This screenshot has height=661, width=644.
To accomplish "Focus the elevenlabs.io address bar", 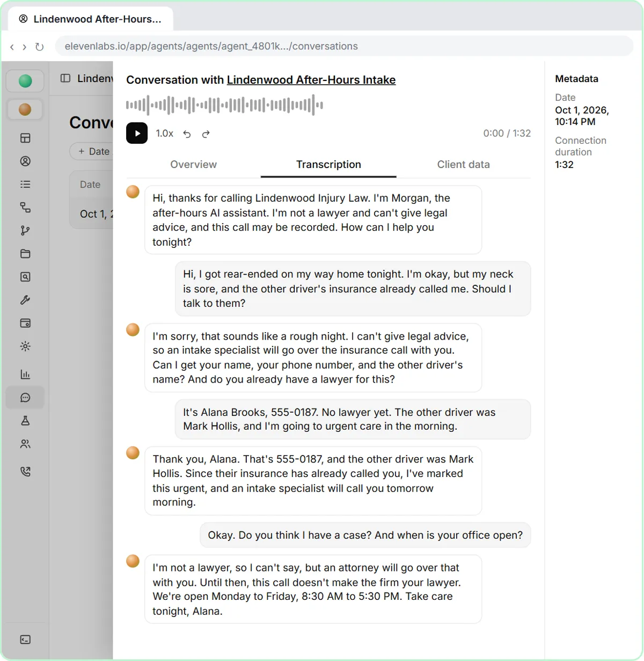I will tap(344, 46).
